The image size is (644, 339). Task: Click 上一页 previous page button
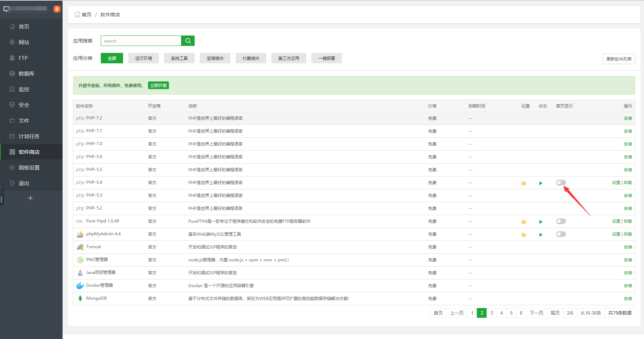pos(457,313)
